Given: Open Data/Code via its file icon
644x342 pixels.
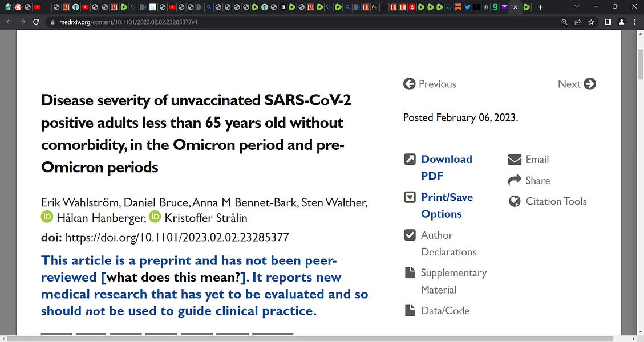Looking at the screenshot, I should click(410, 310).
